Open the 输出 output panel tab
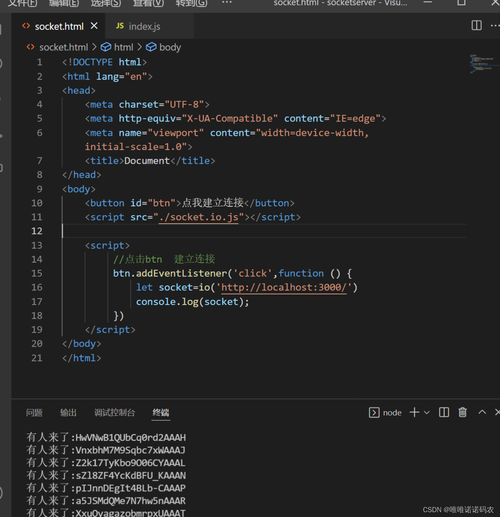Image resolution: width=500 pixels, height=517 pixels. coord(68,413)
